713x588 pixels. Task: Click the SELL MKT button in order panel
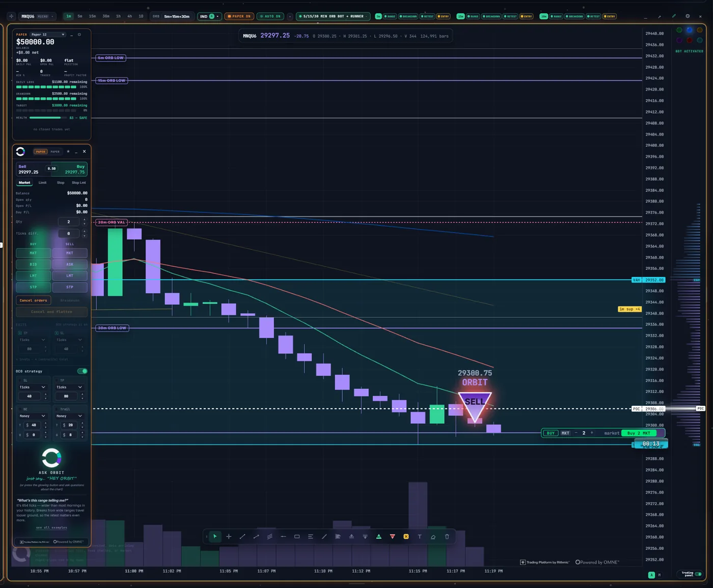pos(70,253)
